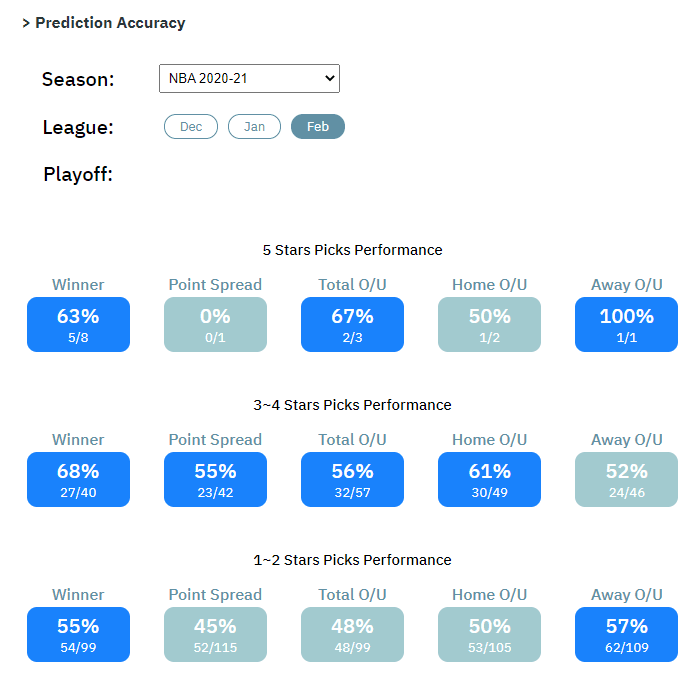Click 1~2 Stars Home O/U 50% box
The width and height of the screenshot is (700, 692).
coord(489,634)
